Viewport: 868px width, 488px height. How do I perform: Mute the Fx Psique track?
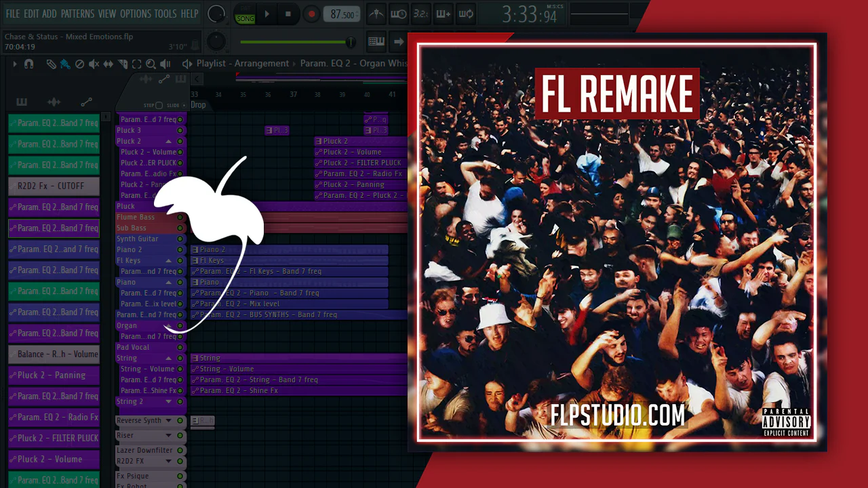(180, 476)
